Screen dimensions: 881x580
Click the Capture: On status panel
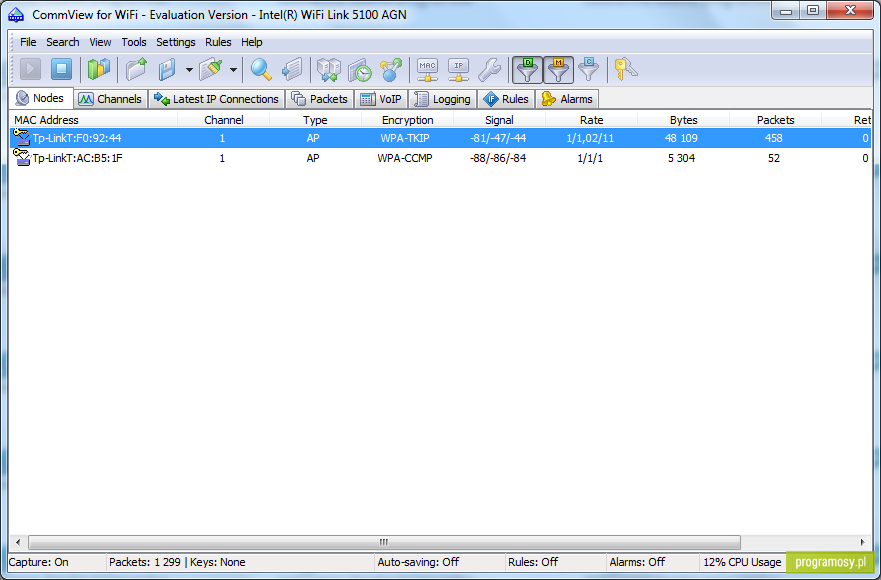tap(57, 562)
